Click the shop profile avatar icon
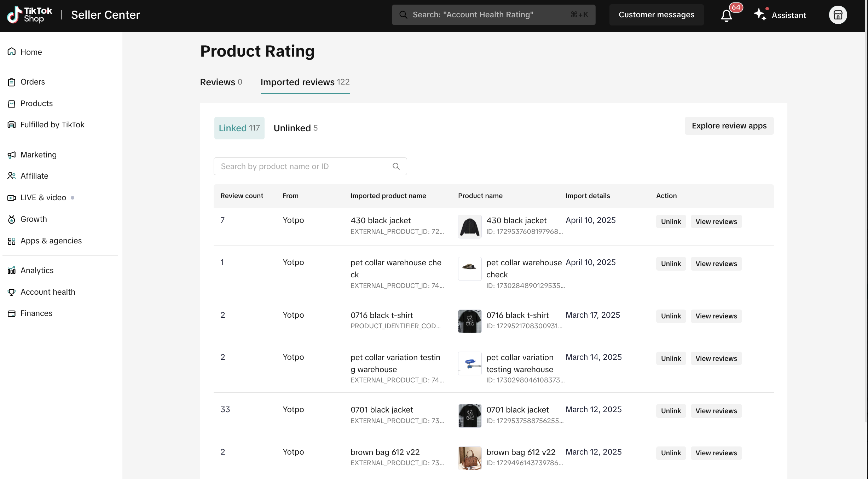This screenshot has width=868, height=479. click(838, 15)
